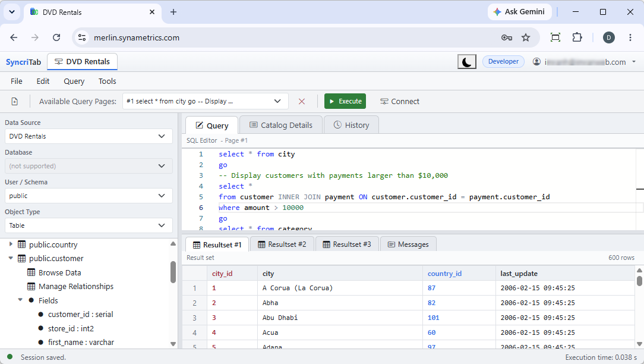Open site information icon in address bar
Screen dimensions: 644x364
(x=82, y=38)
